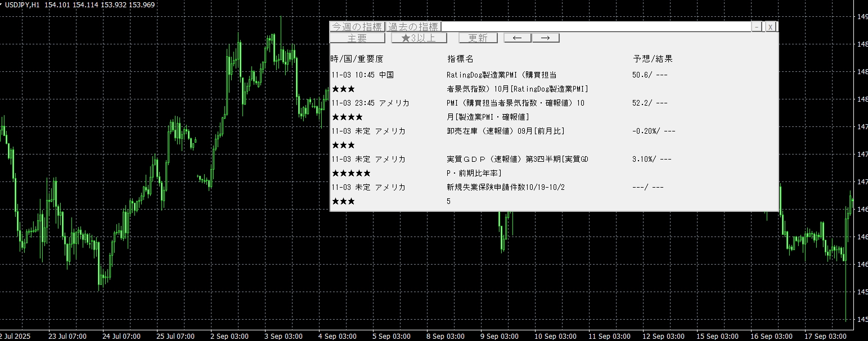This screenshot has height=341, width=868.
Task: Select the P・前期比年率] continuation line
Action: (474, 173)
